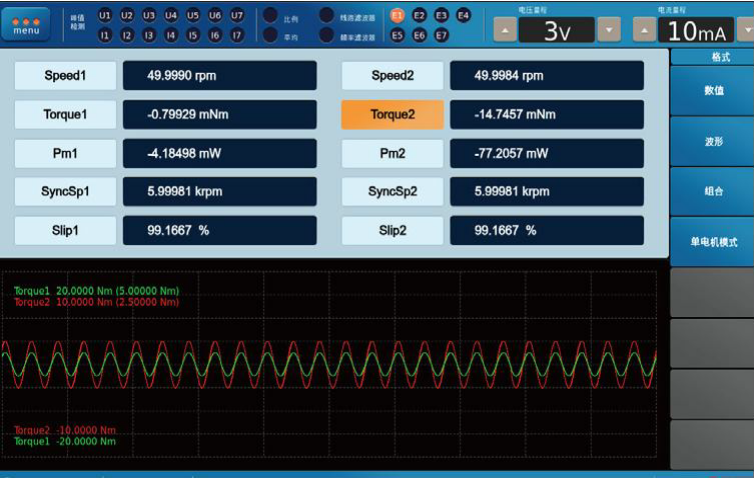The image size is (755, 479).
Task: Select the SyncSp2 label
Action: (x=392, y=192)
